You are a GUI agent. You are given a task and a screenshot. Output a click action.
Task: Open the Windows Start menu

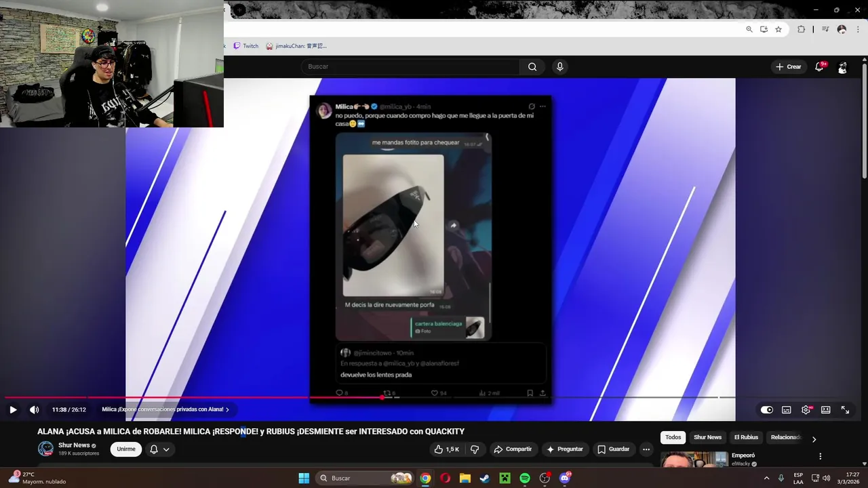pyautogui.click(x=304, y=479)
